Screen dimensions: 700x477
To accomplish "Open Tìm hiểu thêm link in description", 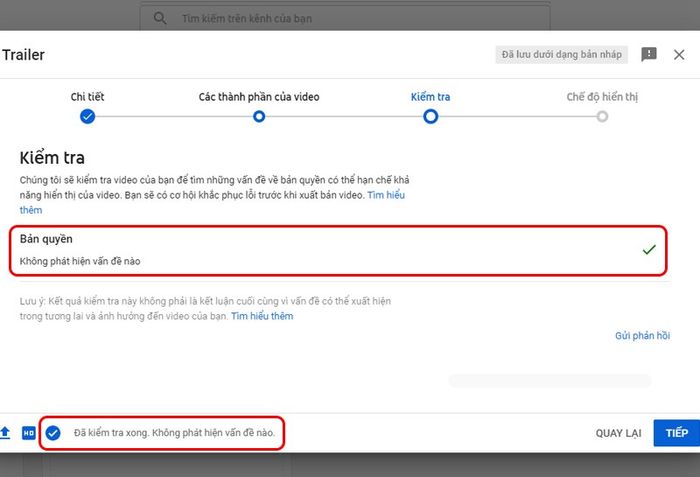I will pyautogui.click(x=386, y=195).
